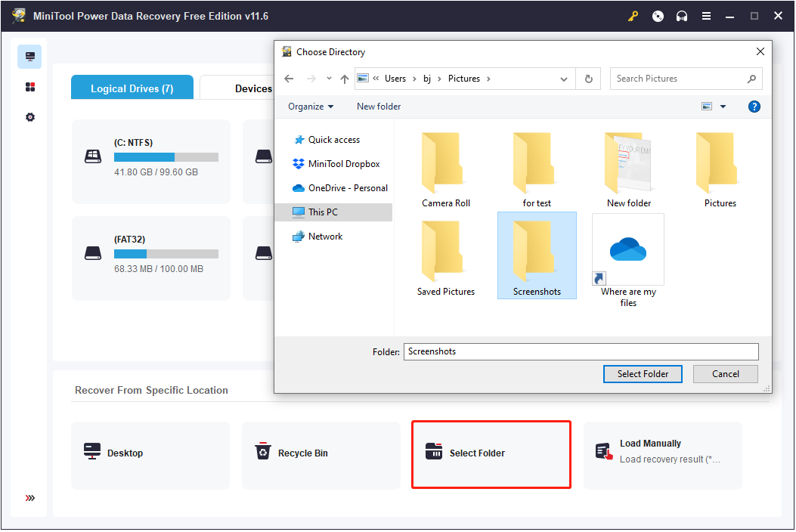The height and width of the screenshot is (532, 796).
Task: Open help with the blue question icon
Action: tap(754, 107)
